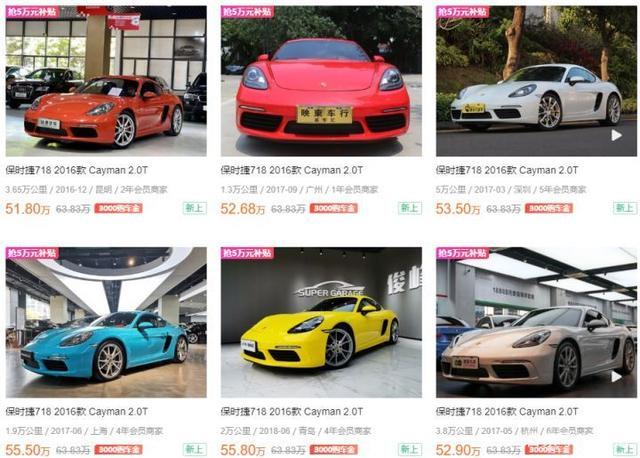Open the yellow Cayman Super Garage photo

coord(321,322)
